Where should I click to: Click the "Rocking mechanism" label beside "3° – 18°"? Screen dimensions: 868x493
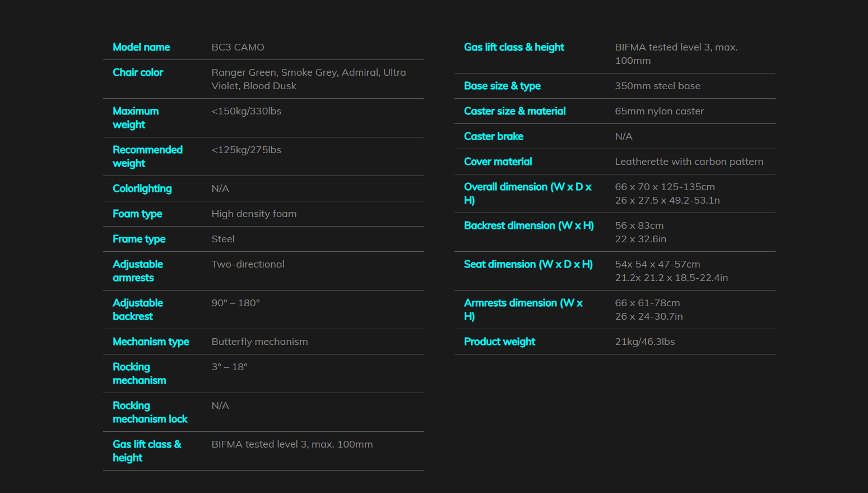click(x=140, y=374)
